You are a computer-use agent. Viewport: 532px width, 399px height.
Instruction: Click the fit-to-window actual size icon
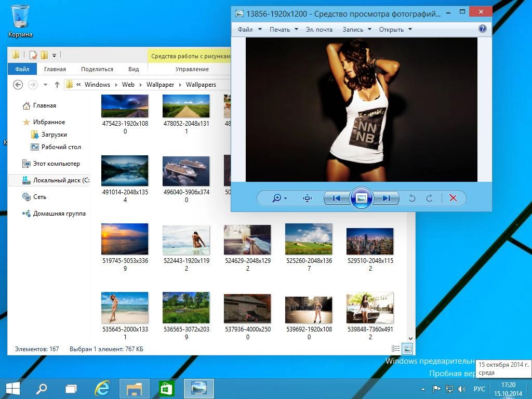[x=307, y=198]
